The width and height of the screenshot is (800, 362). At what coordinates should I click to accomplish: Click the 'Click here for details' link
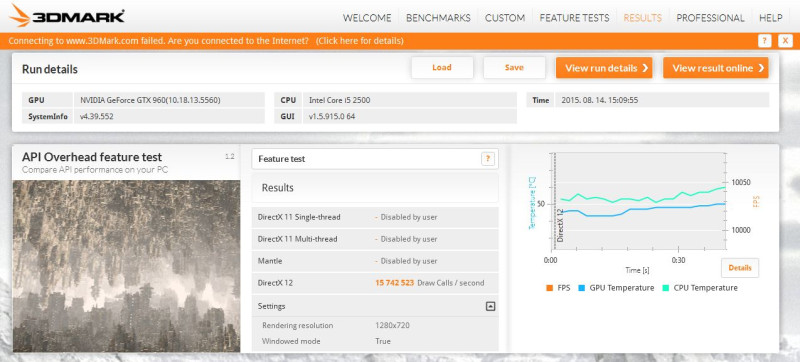tap(360, 41)
